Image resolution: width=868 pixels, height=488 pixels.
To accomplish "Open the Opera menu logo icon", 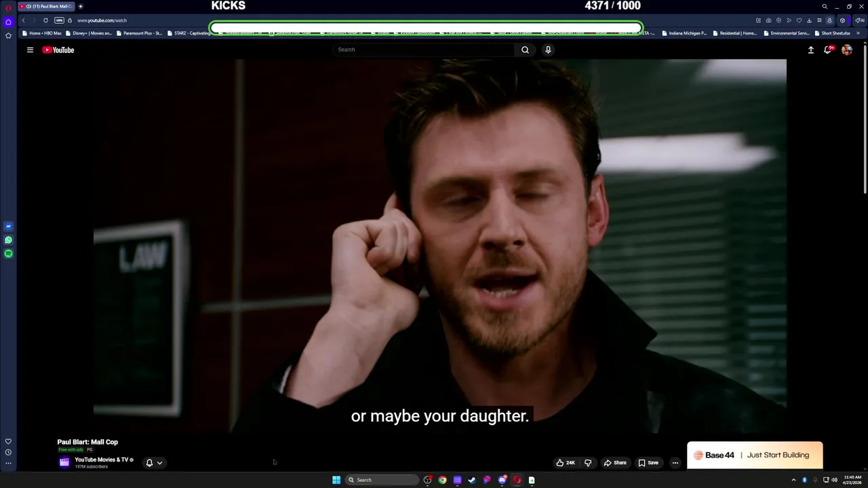I will point(8,7).
